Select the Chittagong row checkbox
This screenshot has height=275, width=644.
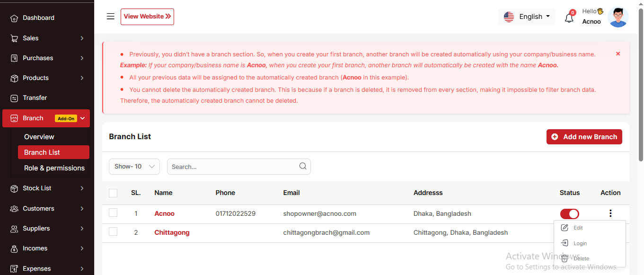point(113,232)
